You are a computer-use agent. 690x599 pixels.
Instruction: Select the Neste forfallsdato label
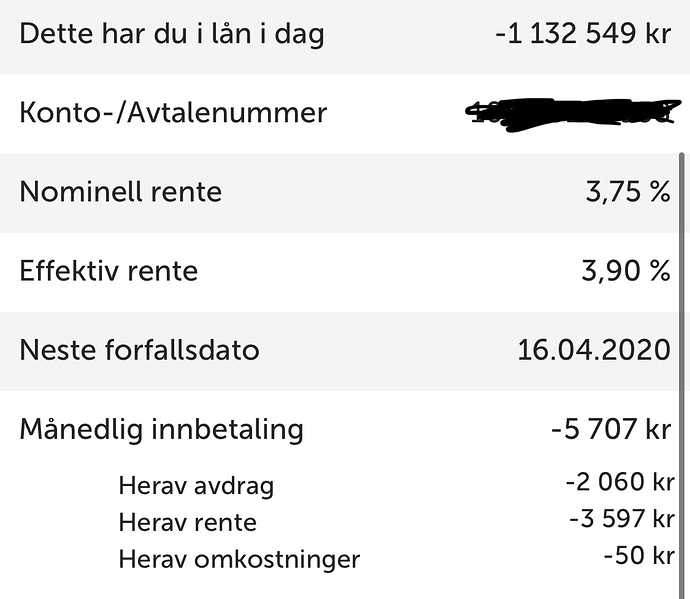tap(139, 350)
